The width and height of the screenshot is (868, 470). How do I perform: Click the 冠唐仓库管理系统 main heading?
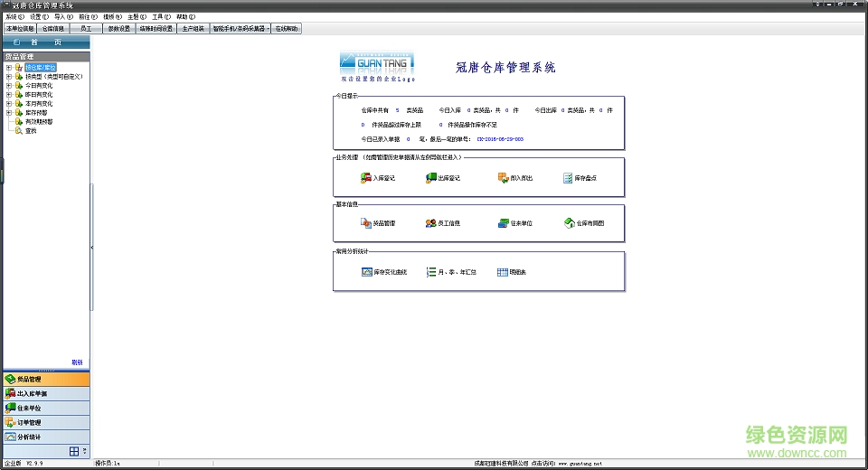[505, 68]
